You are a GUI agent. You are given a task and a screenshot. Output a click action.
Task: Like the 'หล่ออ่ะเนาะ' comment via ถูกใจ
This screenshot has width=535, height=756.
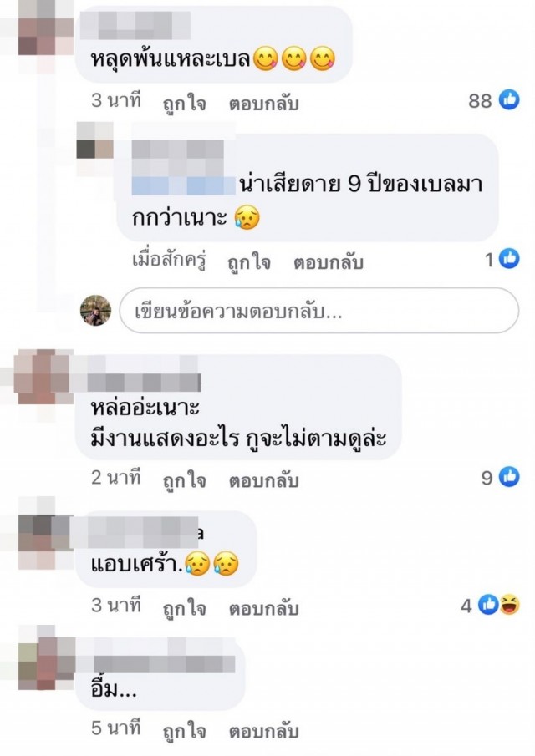[184, 480]
